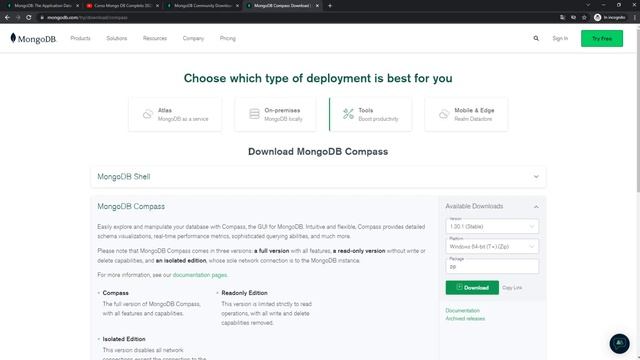The width and height of the screenshot is (640, 360).
Task: Click the Package field
Action: tap(492, 266)
